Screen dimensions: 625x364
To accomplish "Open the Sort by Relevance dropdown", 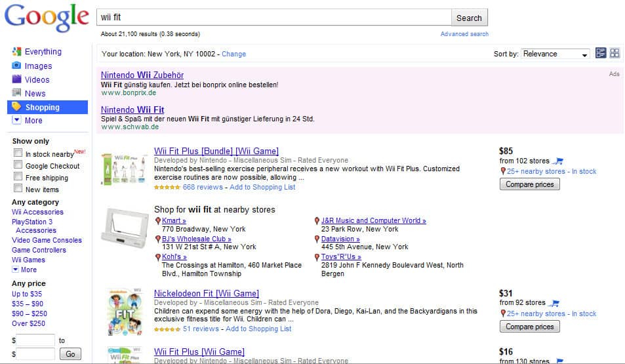I will click(555, 54).
